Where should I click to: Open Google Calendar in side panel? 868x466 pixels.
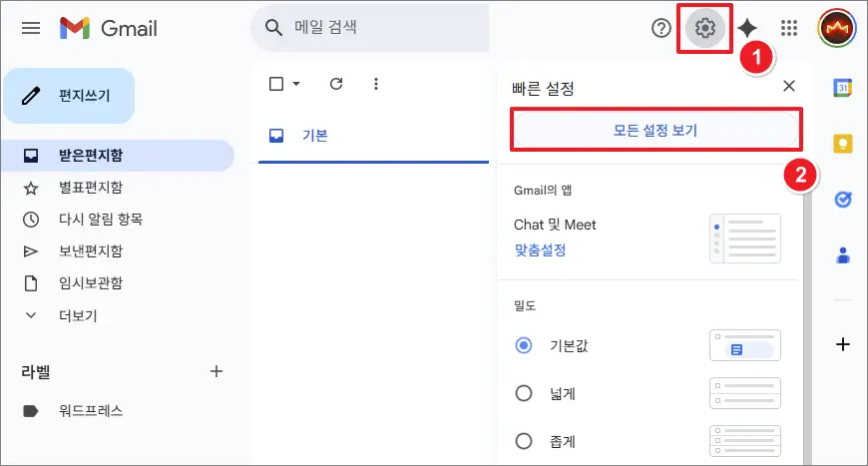[x=842, y=88]
